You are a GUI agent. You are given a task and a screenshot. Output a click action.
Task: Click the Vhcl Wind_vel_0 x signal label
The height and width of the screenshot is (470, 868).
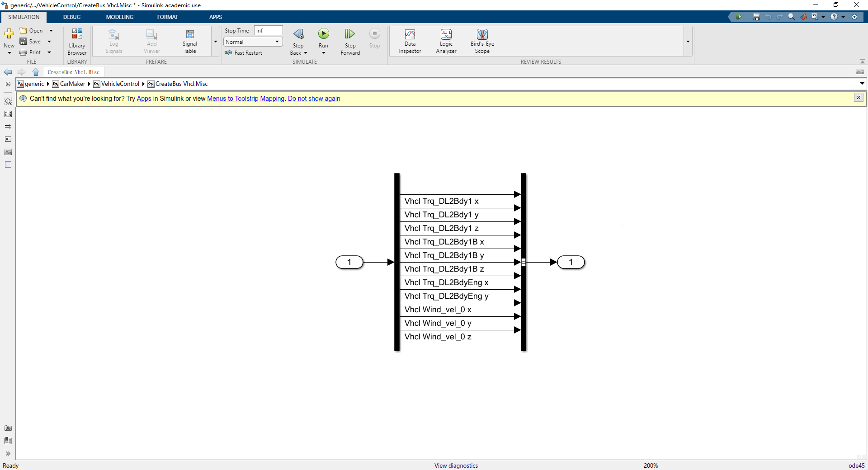click(438, 310)
